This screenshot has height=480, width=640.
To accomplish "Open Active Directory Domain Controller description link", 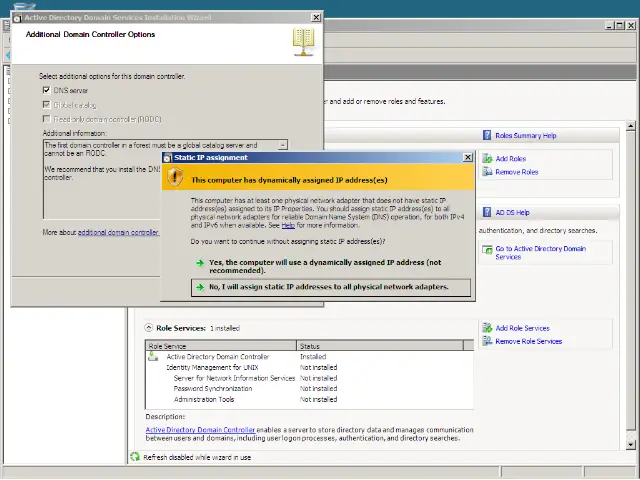I will click(200, 430).
